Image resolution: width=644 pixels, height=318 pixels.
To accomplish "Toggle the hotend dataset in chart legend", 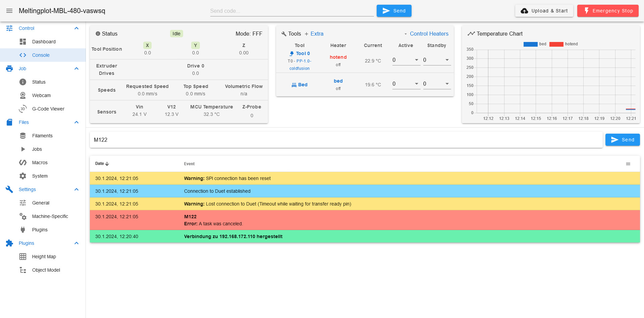I will click(563, 44).
